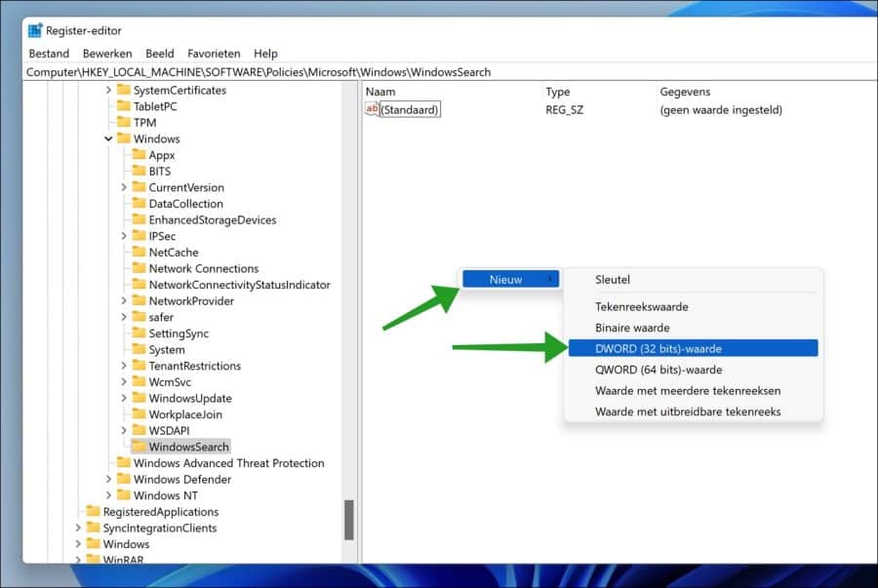Open the Bestand menu
This screenshot has width=878, height=588.
(x=49, y=54)
